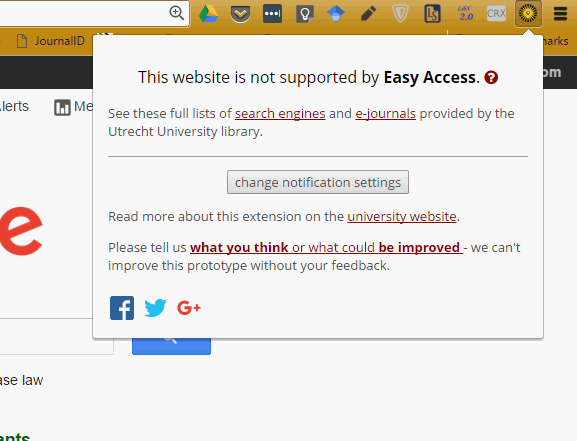This screenshot has height=441, width=577.
Task: Open the search engines link
Action: coord(280,113)
